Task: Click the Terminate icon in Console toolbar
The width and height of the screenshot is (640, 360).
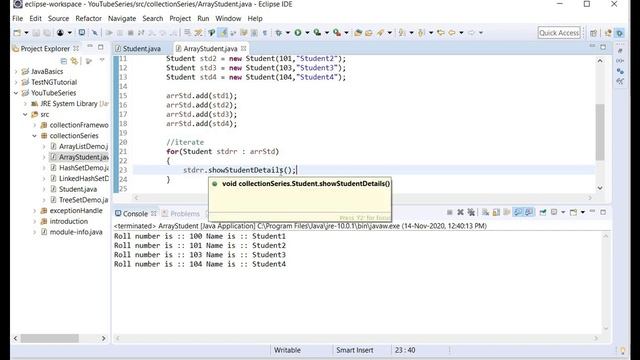Action: click(x=449, y=212)
